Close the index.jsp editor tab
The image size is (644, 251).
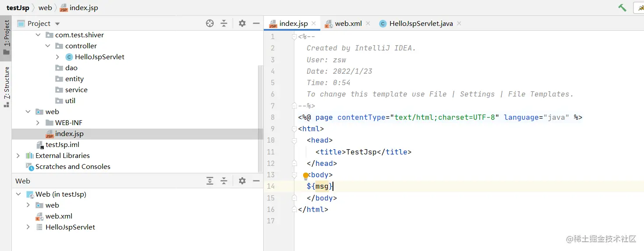tap(314, 23)
